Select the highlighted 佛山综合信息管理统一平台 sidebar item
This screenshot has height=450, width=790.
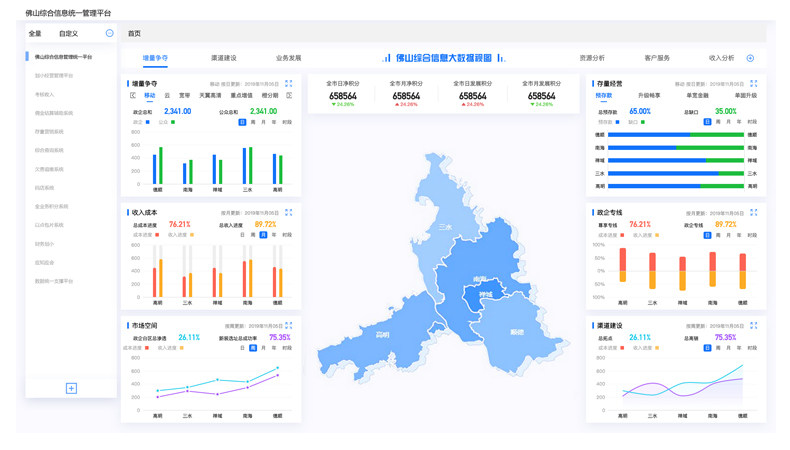[x=63, y=57]
